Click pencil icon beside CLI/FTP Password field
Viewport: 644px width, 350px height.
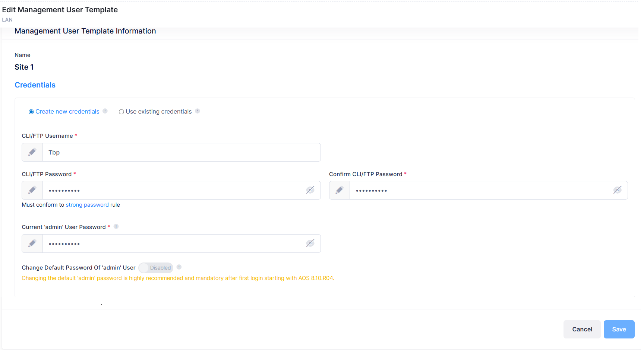(x=32, y=190)
